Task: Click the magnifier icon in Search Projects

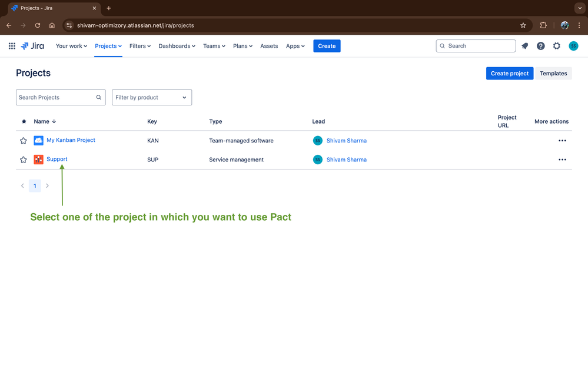Action: point(99,97)
